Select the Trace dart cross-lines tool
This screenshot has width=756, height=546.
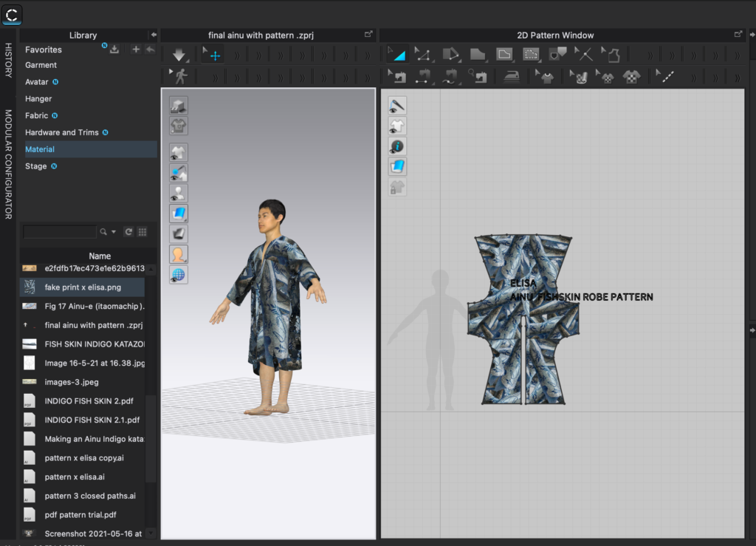tap(583, 55)
